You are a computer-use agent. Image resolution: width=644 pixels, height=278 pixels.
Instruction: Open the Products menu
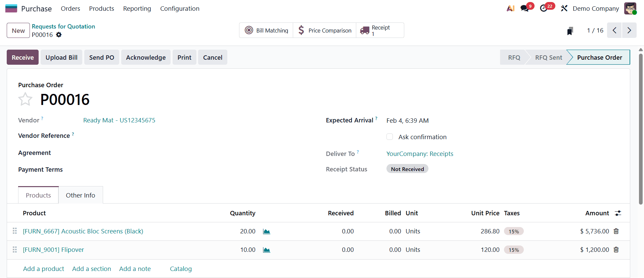(101, 8)
